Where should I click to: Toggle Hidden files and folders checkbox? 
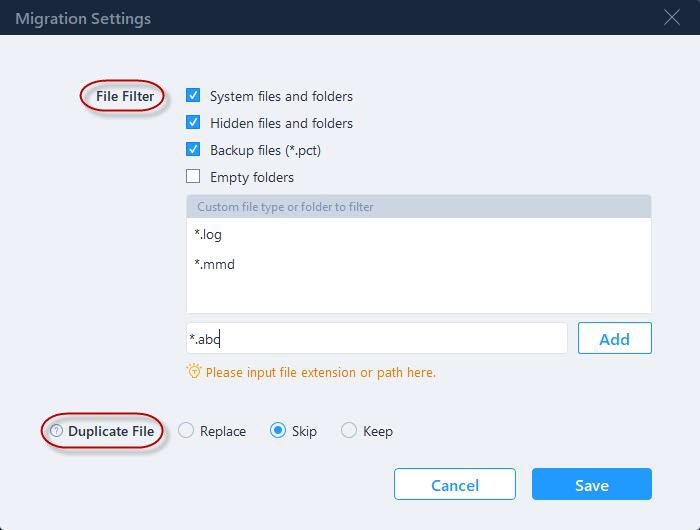tap(193, 123)
